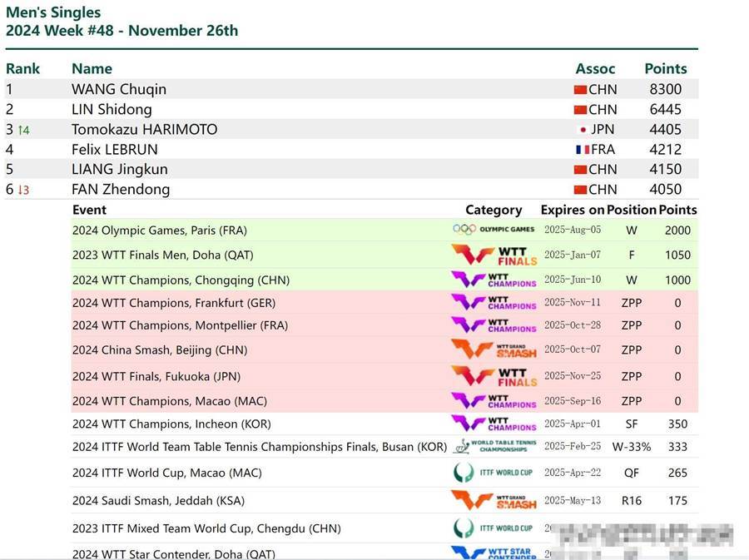Open LIANG Jingkun player row

click(351, 170)
